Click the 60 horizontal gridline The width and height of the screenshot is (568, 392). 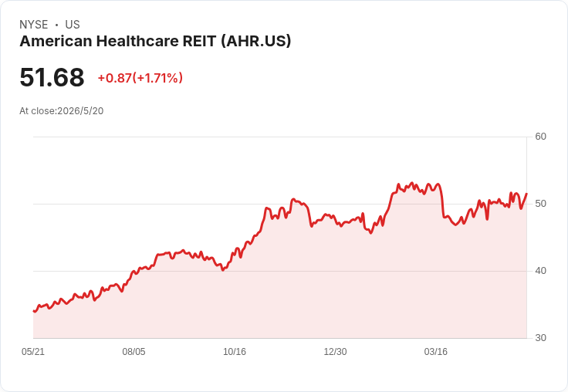click(x=280, y=137)
